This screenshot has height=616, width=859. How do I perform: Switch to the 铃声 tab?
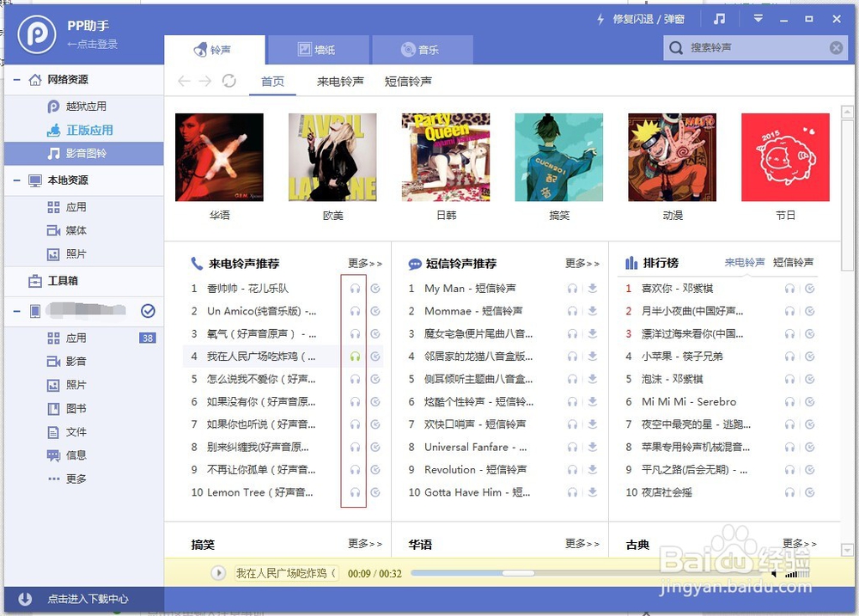(x=214, y=50)
